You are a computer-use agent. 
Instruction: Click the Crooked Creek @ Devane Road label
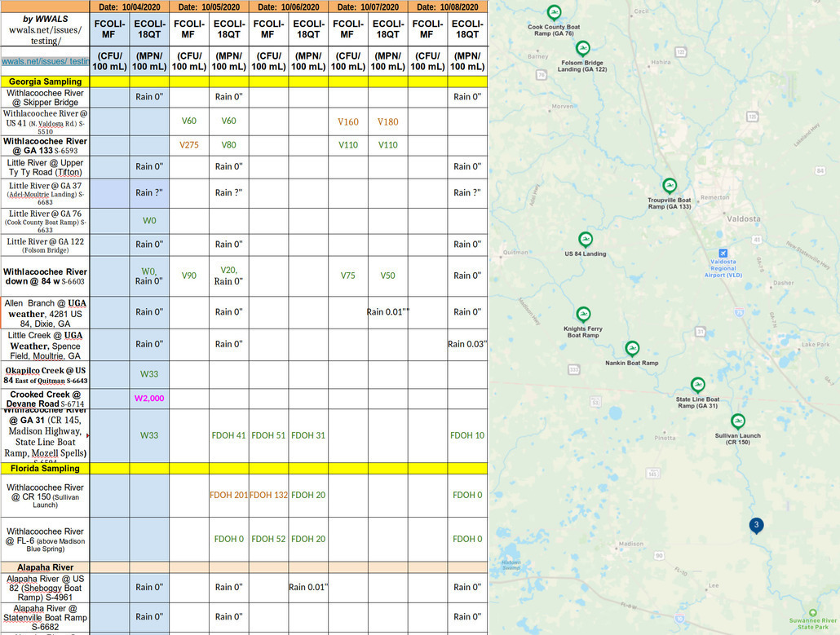coord(45,399)
